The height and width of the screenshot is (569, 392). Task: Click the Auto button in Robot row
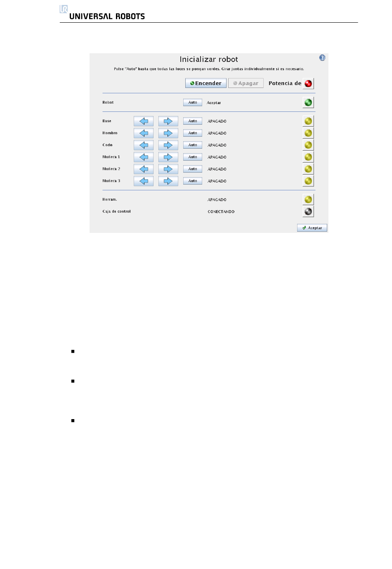pos(193,102)
